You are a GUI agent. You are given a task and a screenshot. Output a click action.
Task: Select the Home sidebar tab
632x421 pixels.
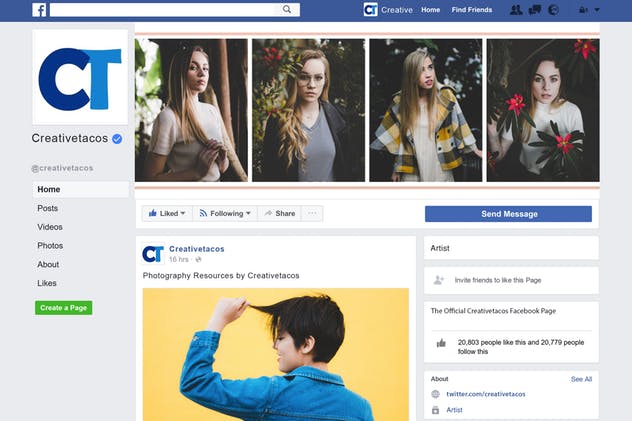[81, 189]
